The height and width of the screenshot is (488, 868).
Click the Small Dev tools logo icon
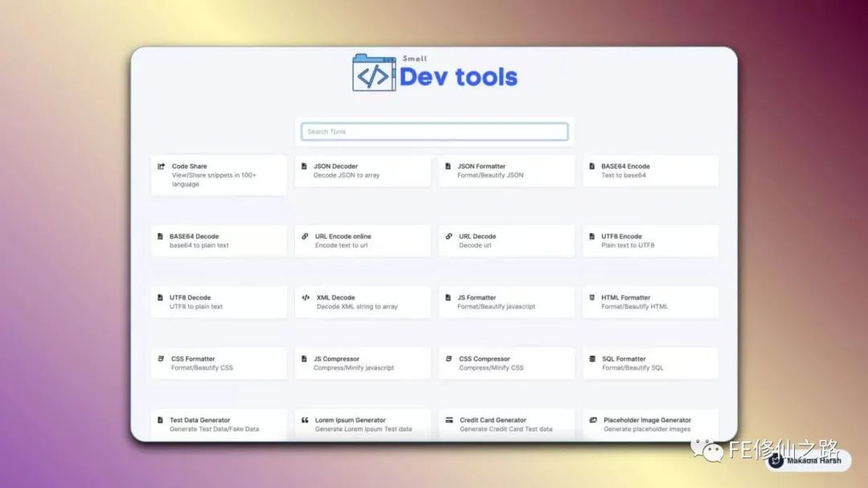tap(374, 73)
